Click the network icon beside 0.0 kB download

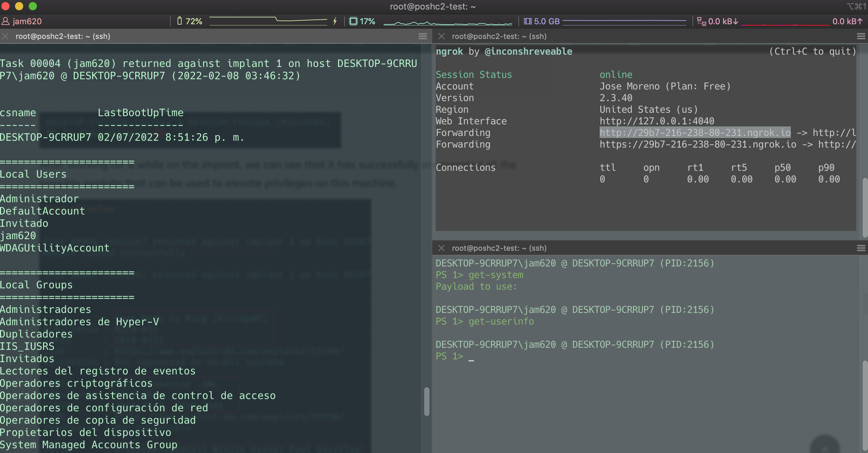point(701,21)
